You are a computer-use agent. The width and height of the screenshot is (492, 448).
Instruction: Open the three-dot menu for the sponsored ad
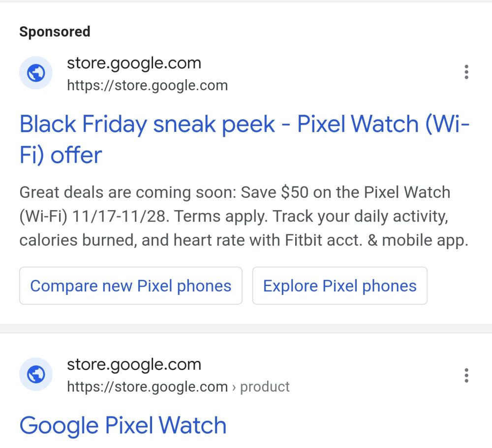(x=466, y=72)
